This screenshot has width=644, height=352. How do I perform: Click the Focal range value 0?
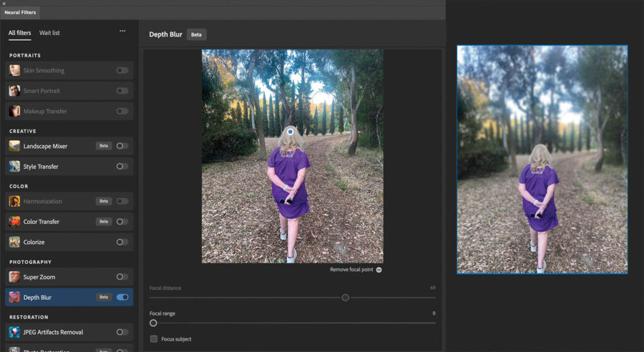tap(434, 313)
